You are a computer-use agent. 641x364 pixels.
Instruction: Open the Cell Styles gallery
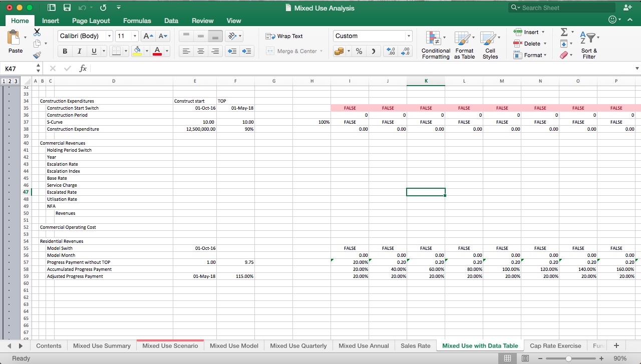[x=490, y=44]
